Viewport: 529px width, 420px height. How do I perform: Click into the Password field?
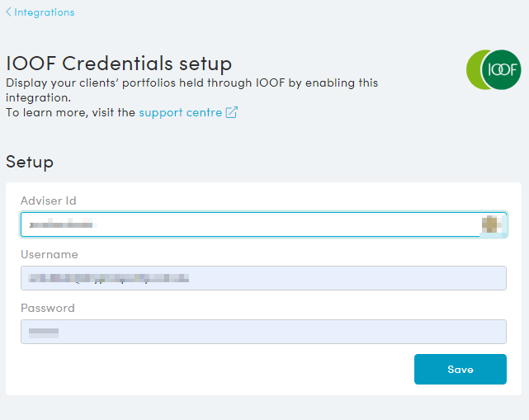pyautogui.click(x=263, y=332)
